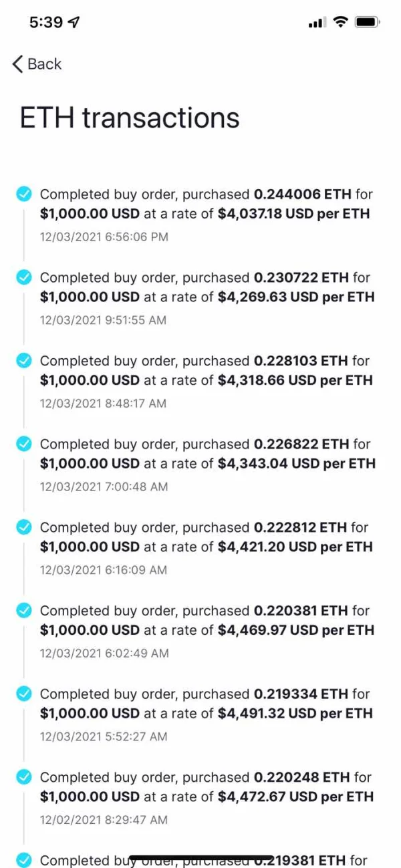Go back using the Back label
This screenshot has height=868, width=401.
tap(45, 64)
